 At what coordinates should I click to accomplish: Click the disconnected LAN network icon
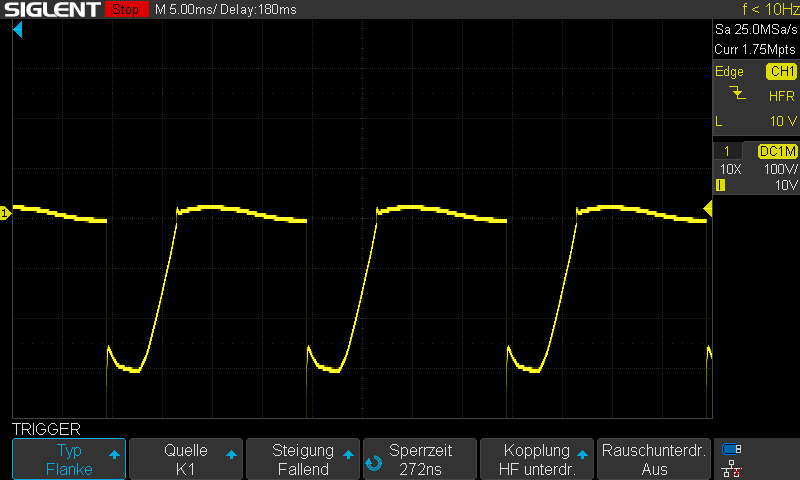click(732, 469)
